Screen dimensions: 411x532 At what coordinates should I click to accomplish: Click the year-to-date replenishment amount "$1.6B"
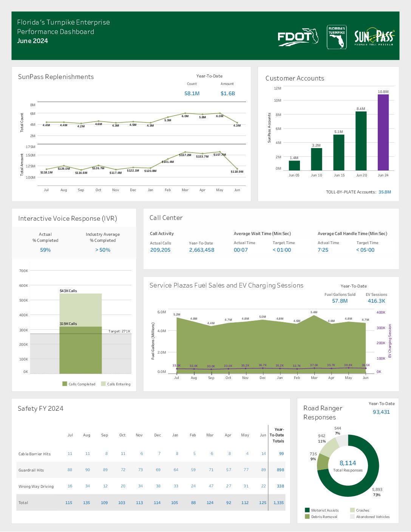pyautogui.click(x=228, y=93)
